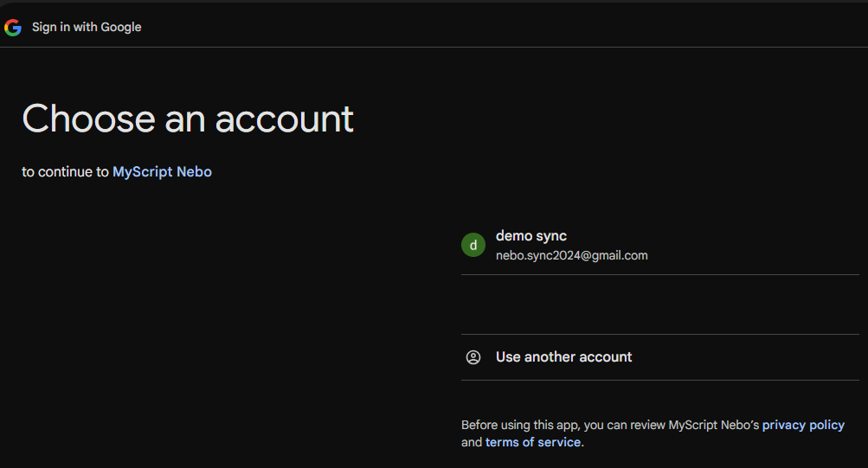Open the MyScript Nebo link
This screenshot has height=468, width=868.
click(x=162, y=172)
